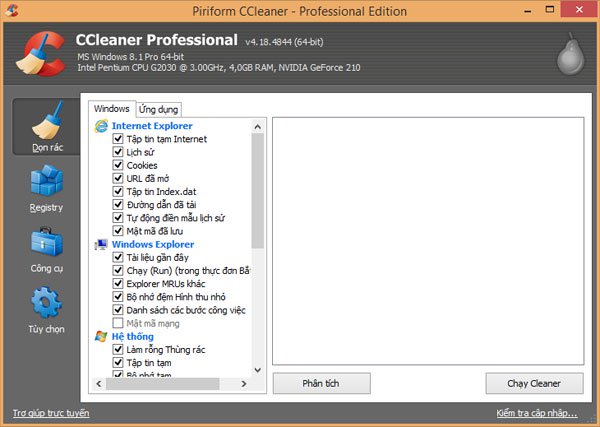Click the Internet Explorer group icon
Screen dimensions: 600x427
pyautogui.click(x=101, y=126)
